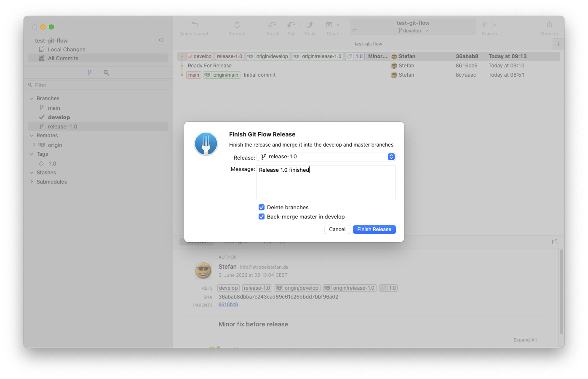588x379 pixels.
Task: Uncheck the Delete branches checkbox
Action: (262, 207)
